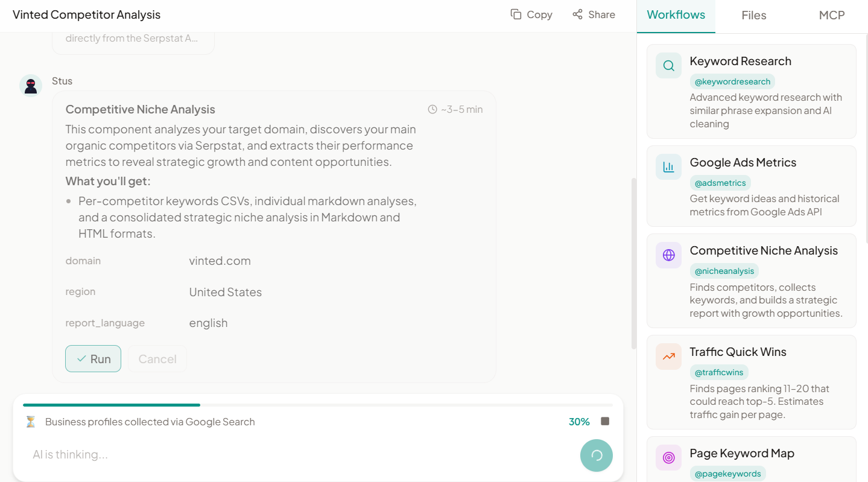Click the Competitive Niche Analysis globe icon
Viewport: 868px width, 482px height.
pos(668,255)
